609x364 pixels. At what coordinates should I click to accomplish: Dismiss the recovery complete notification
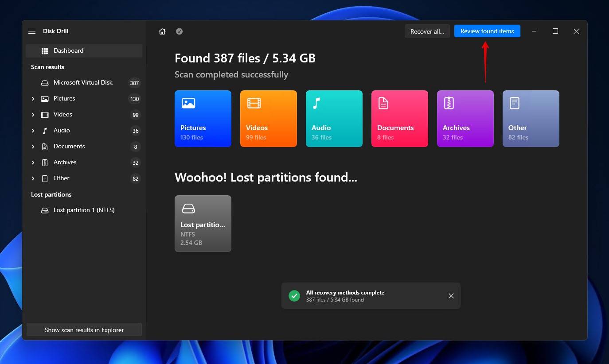(451, 296)
